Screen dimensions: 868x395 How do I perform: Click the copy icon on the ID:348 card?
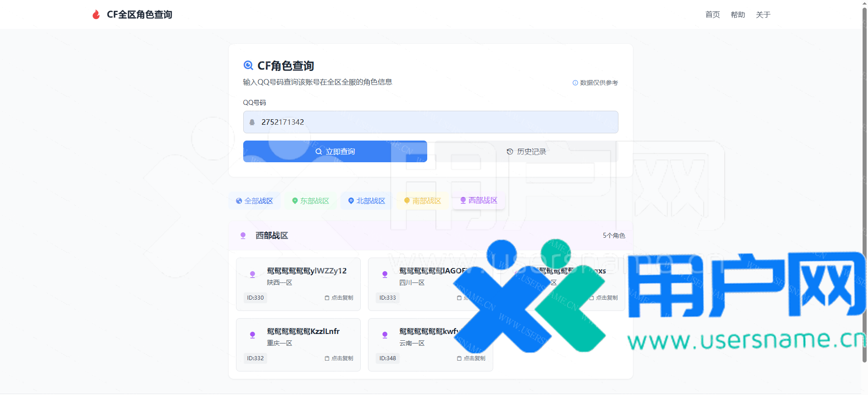click(459, 358)
